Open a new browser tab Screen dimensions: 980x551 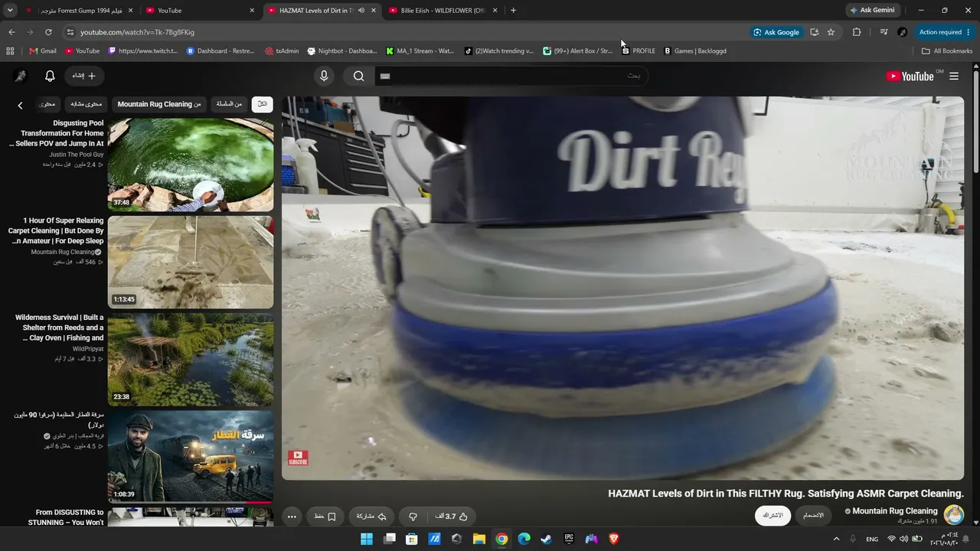coord(513,11)
